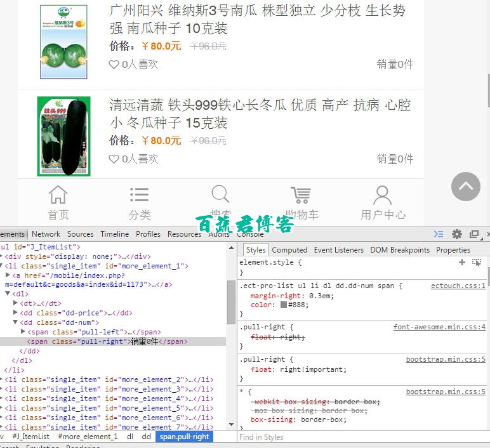Click the margin-right 0.3em property value
Viewport: 490px width, 448px height.
coord(321,296)
